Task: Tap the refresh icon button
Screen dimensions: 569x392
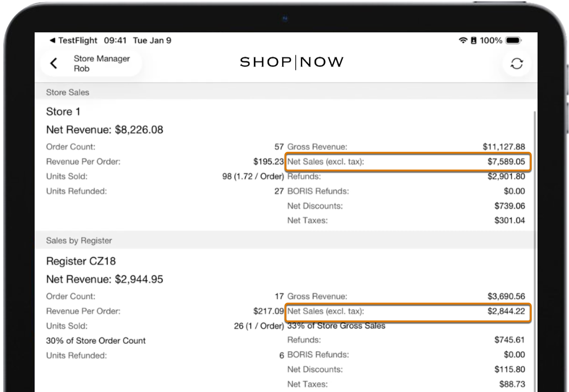Action: (517, 65)
